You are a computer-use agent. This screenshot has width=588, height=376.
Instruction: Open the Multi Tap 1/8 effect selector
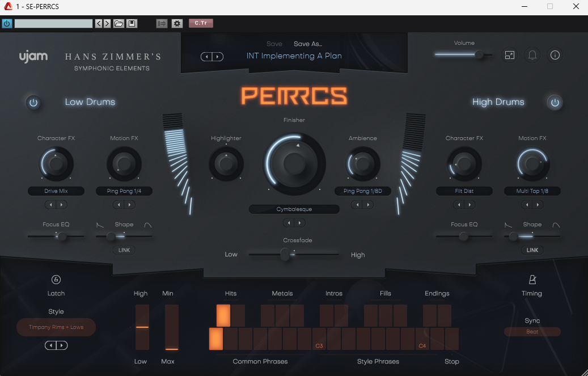tap(532, 191)
